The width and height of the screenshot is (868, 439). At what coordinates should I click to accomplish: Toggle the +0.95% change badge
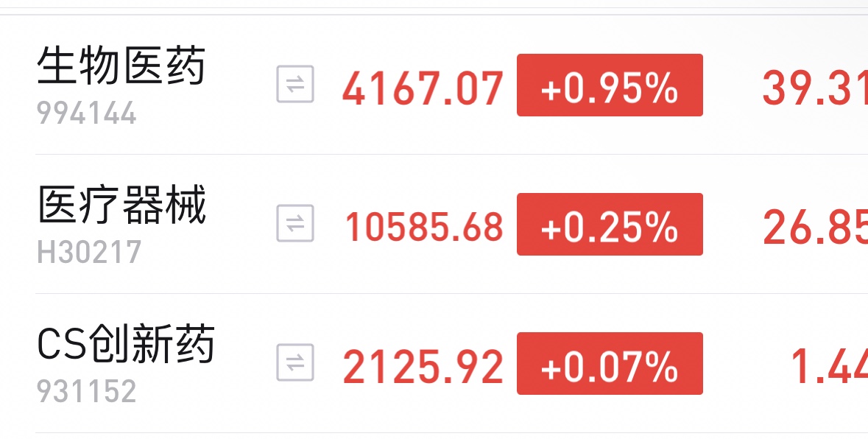pyautogui.click(x=610, y=85)
